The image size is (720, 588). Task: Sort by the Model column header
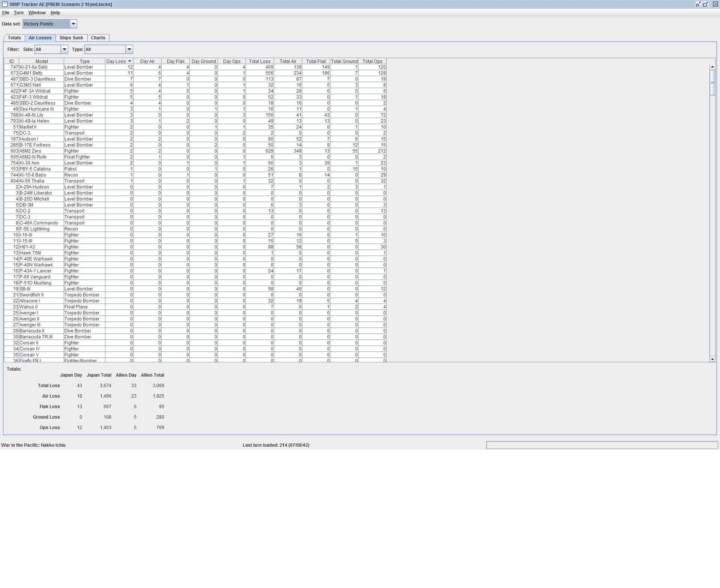click(x=41, y=61)
